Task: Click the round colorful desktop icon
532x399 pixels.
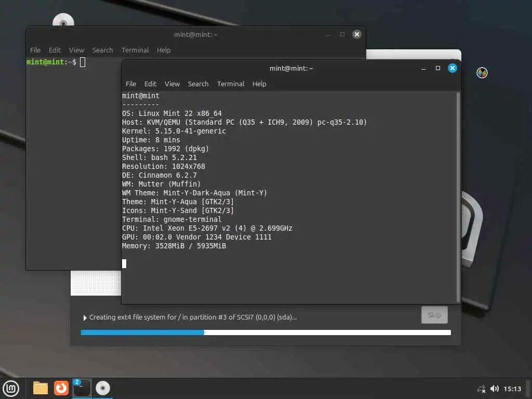Action: pos(482,73)
